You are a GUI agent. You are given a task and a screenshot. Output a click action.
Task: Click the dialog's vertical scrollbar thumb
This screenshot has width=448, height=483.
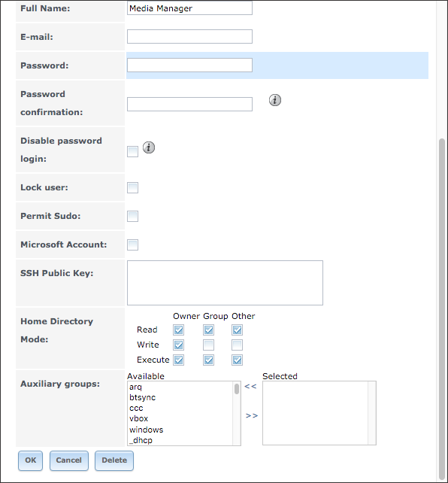pyautogui.click(x=442, y=309)
